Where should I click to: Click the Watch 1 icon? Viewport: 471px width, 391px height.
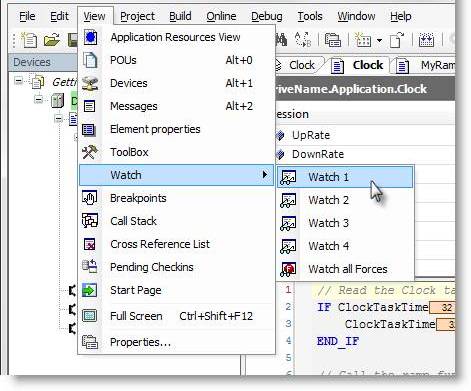288,177
